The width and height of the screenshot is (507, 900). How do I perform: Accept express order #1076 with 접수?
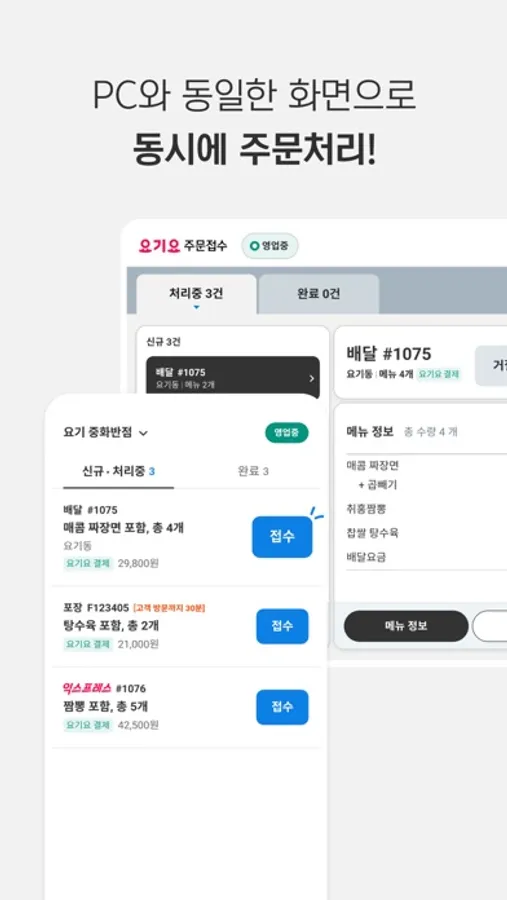tap(282, 707)
